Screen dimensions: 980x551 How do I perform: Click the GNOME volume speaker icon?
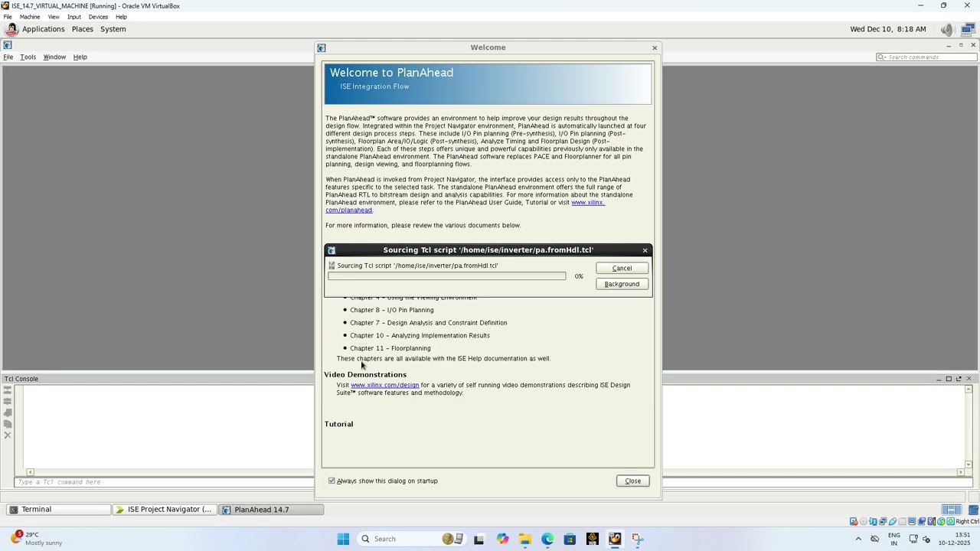pyautogui.click(x=947, y=30)
